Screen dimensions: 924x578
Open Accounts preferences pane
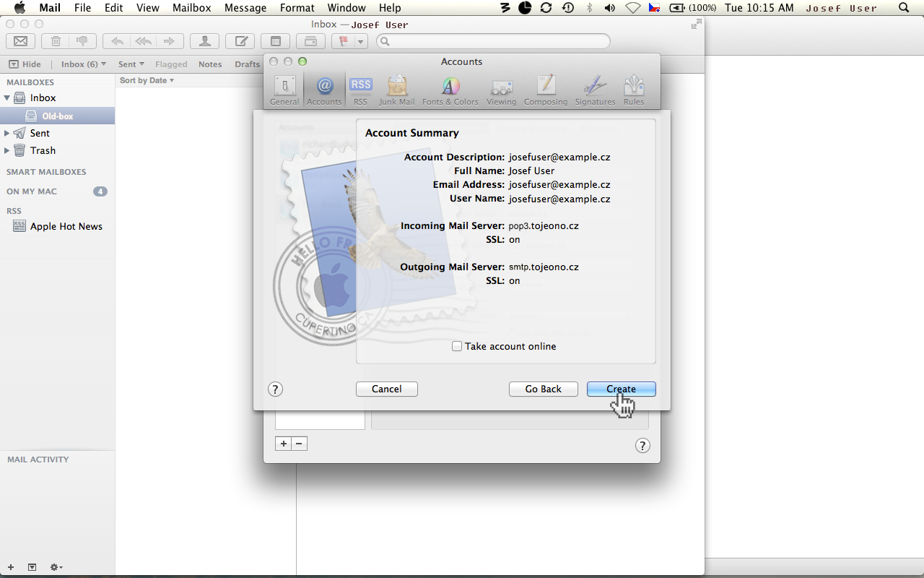point(324,90)
